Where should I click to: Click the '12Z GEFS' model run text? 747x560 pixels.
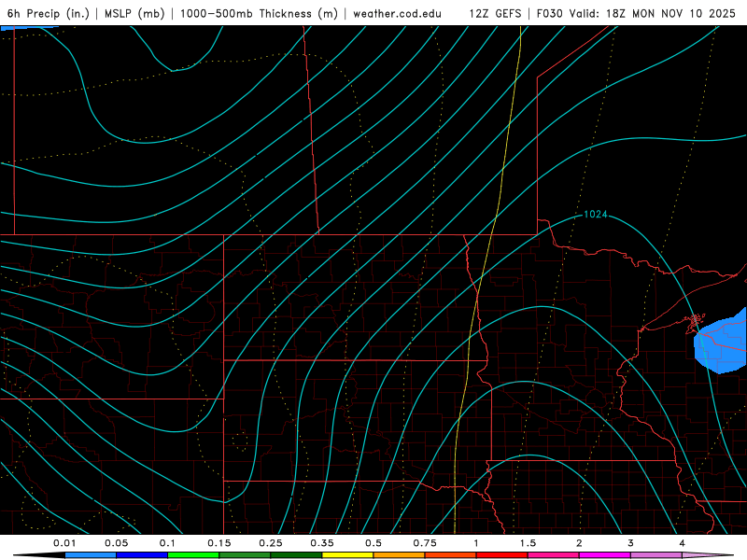[x=495, y=14]
